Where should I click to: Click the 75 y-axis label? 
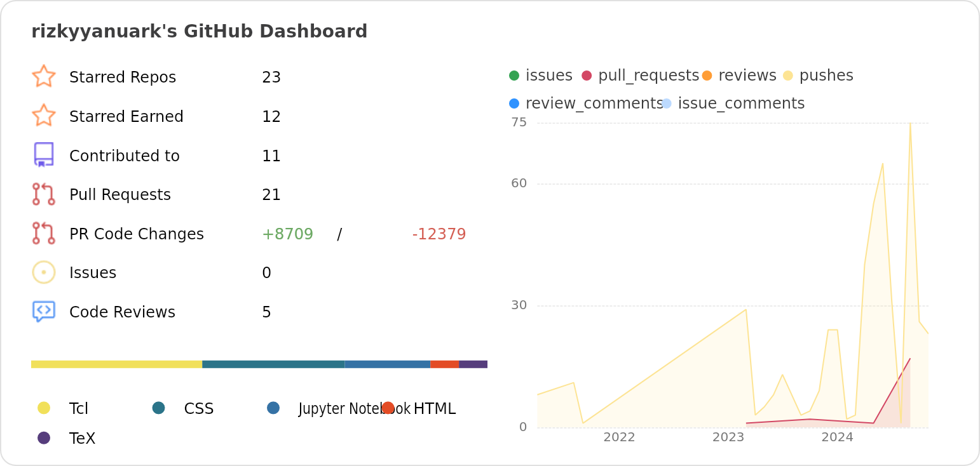click(519, 123)
